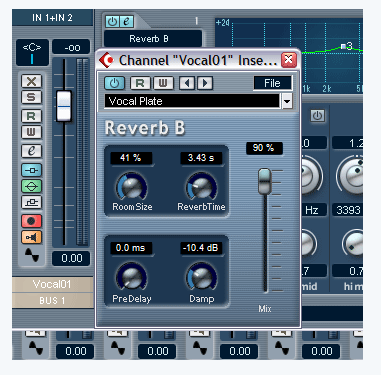Click the 2k frequency label on EQ graph

coord(327,89)
